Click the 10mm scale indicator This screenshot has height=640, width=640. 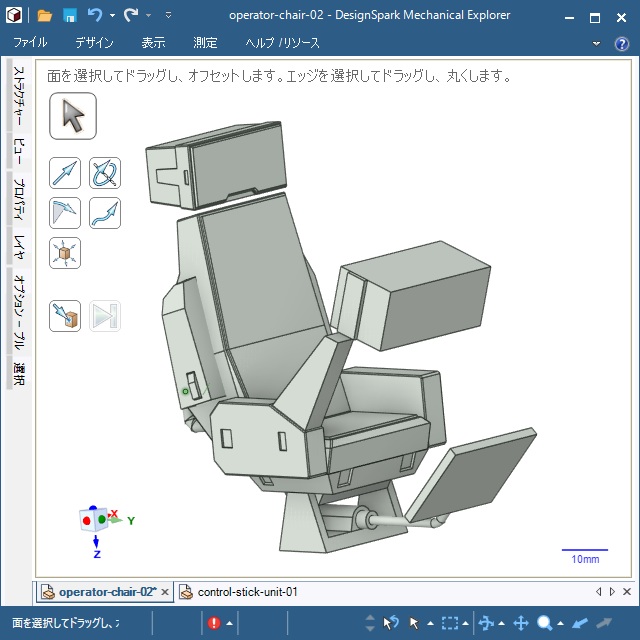(585, 556)
